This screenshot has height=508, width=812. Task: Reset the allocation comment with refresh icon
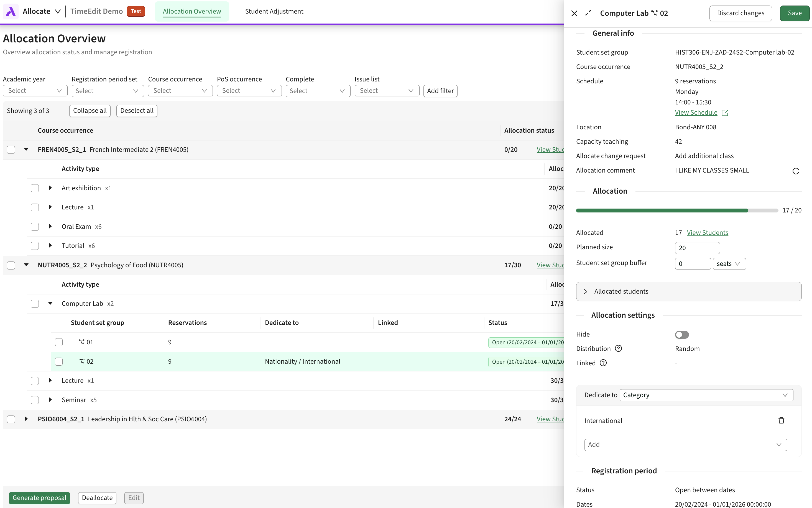coord(796,171)
